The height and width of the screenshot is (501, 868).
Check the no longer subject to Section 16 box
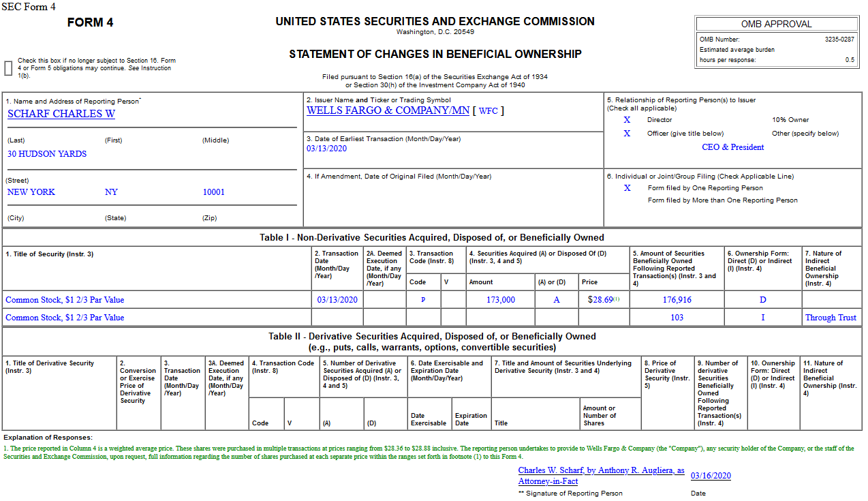click(x=8, y=68)
